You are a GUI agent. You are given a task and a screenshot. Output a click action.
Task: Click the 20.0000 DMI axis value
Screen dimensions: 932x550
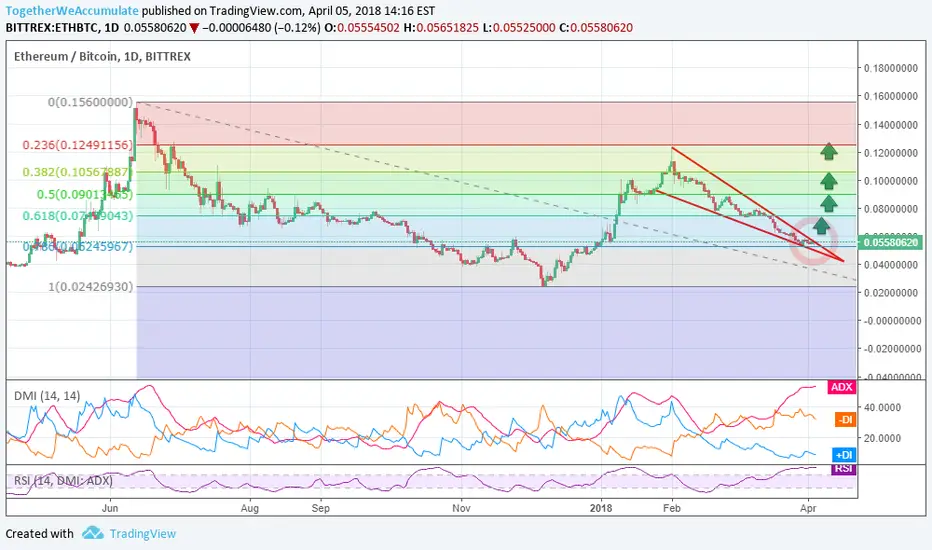883,438
